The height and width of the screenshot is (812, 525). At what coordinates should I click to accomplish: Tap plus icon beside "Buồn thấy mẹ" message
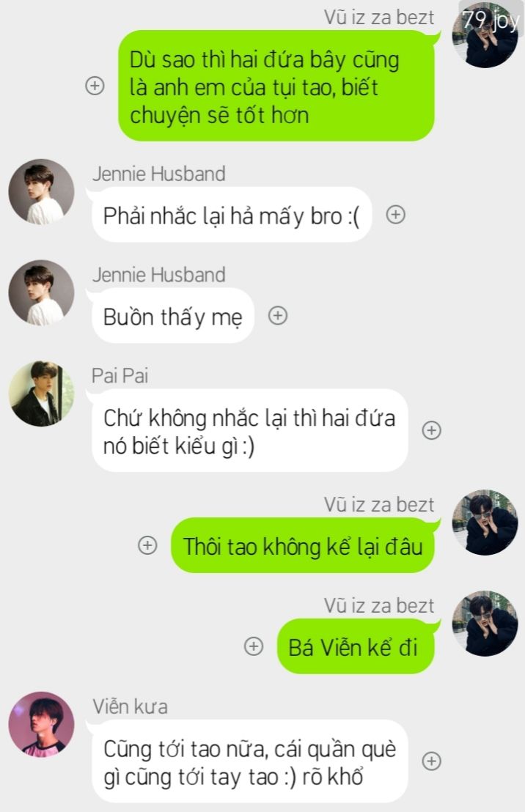pyautogui.click(x=278, y=315)
